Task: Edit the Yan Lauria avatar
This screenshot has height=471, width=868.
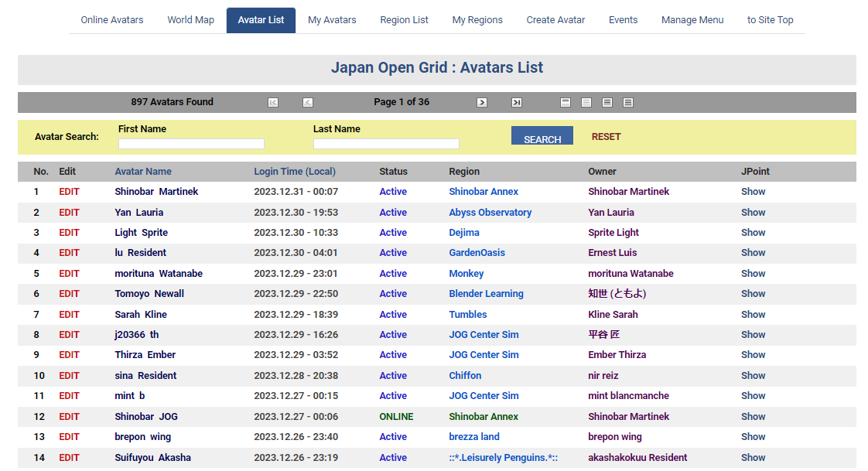Action: pyautogui.click(x=70, y=213)
